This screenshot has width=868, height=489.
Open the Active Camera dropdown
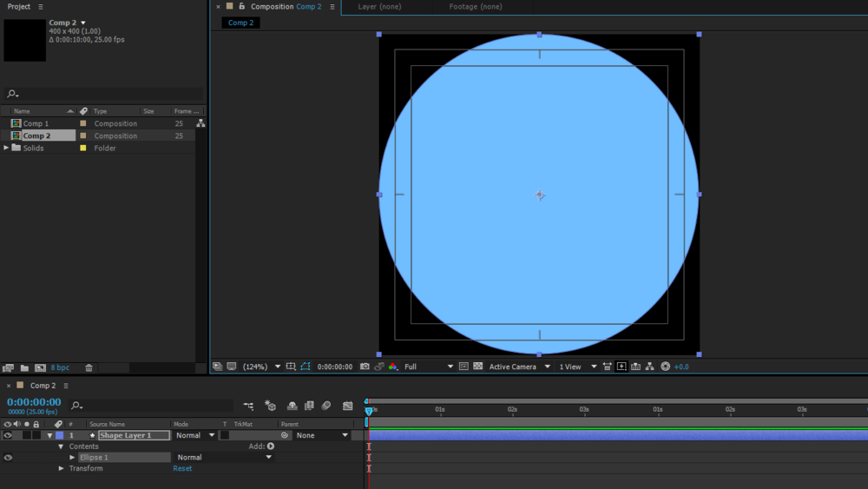519,367
